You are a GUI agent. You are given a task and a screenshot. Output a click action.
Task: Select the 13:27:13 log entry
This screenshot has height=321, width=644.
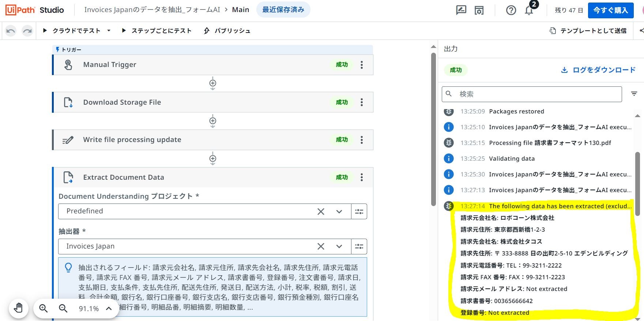(538, 190)
